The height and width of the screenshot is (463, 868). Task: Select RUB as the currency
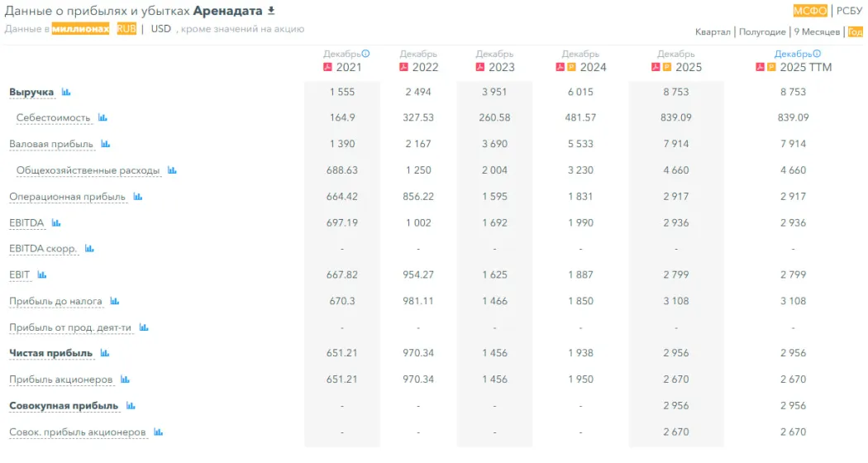pyautogui.click(x=126, y=29)
